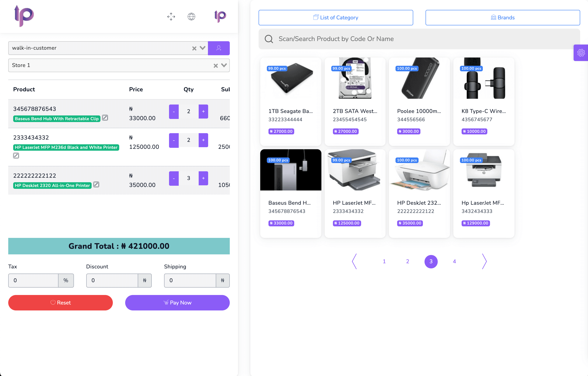This screenshot has width=588, height=376.
Task: Click the Grand Total ₦ 421000.00 bar
Action: point(119,246)
